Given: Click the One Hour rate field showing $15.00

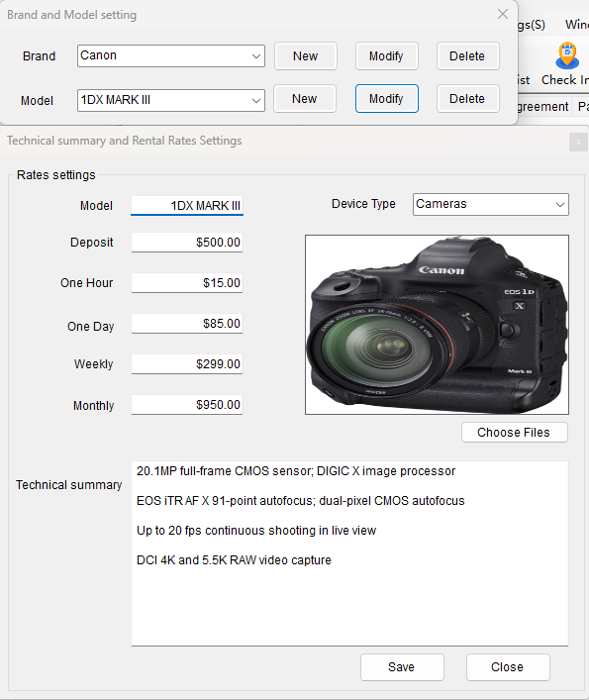Looking at the screenshot, I should tap(187, 283).
